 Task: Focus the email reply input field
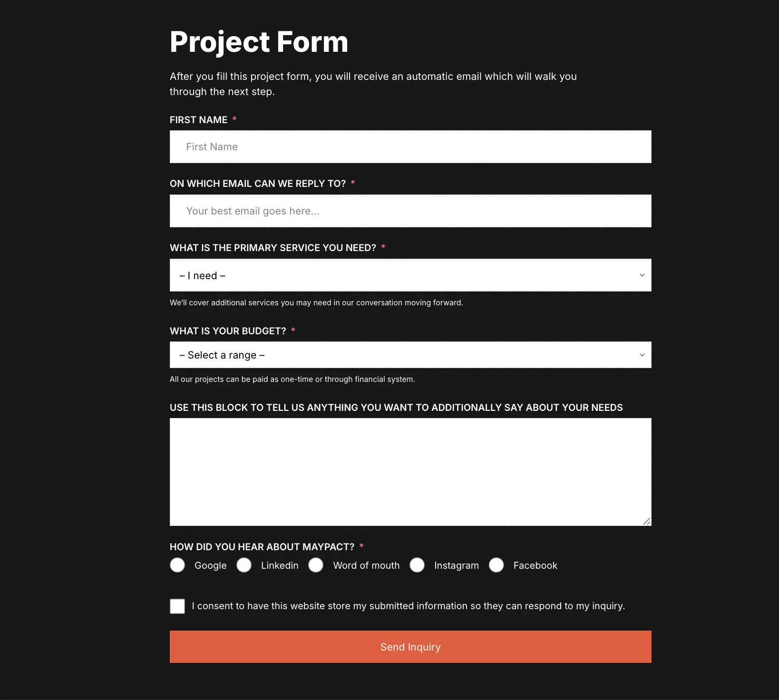410,211
